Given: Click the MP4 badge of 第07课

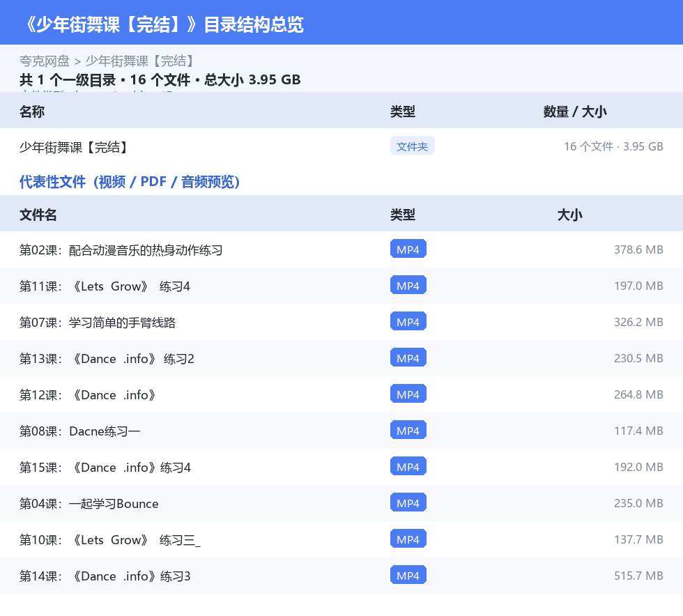Looking at the screenshot, I should pos(408,321).
